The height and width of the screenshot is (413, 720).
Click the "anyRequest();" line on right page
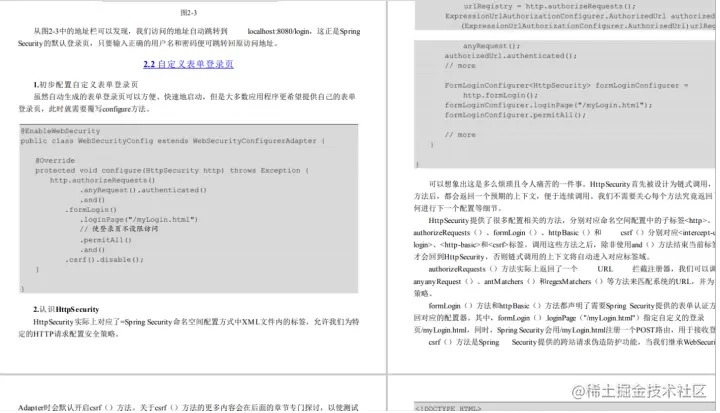[x=491, y=46]
